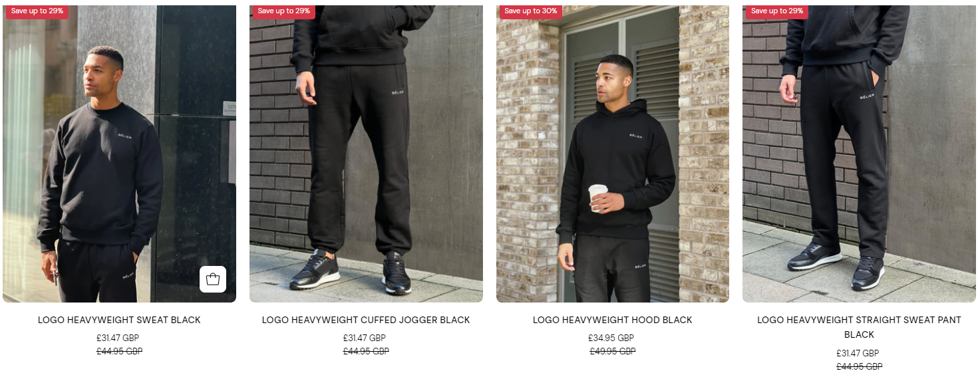
Task: Click the original price under Straight Sweat Pant
Action: pyautogui.click(x=859, y=367)
